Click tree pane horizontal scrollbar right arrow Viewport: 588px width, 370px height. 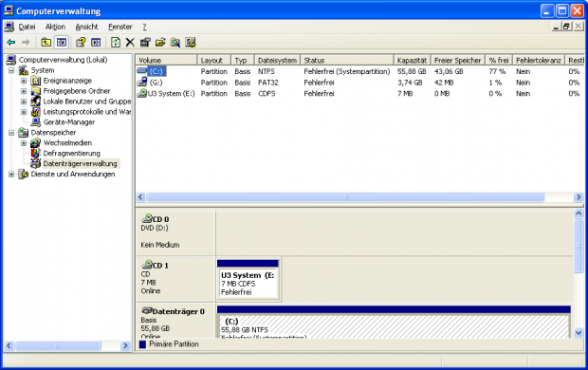pos(125,345)
